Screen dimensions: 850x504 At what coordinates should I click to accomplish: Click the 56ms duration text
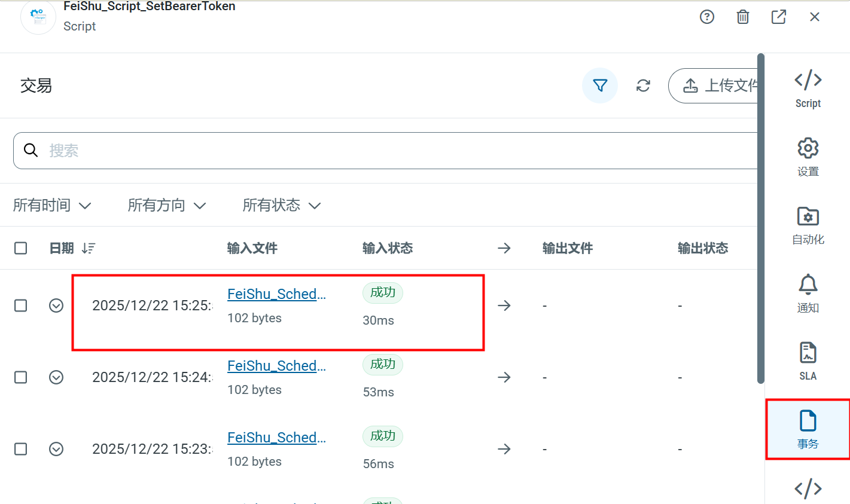pos(379,464)
